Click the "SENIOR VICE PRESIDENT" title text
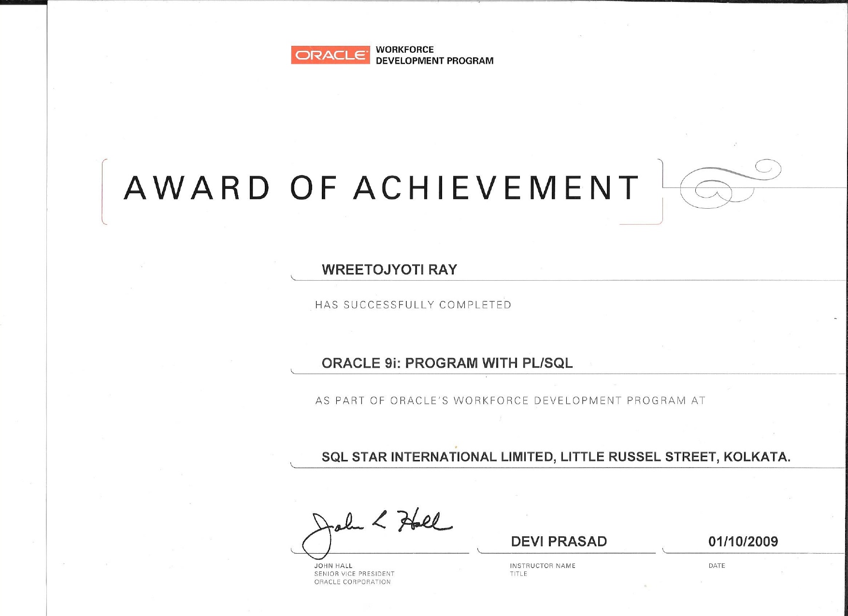The width and height of the screenshot is (848, 616). coord(355,574)
